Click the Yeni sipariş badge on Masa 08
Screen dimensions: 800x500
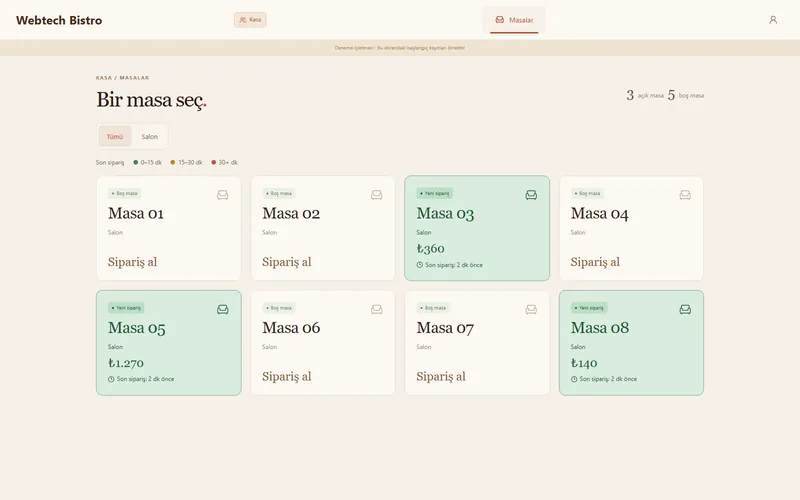pos(589,308)
